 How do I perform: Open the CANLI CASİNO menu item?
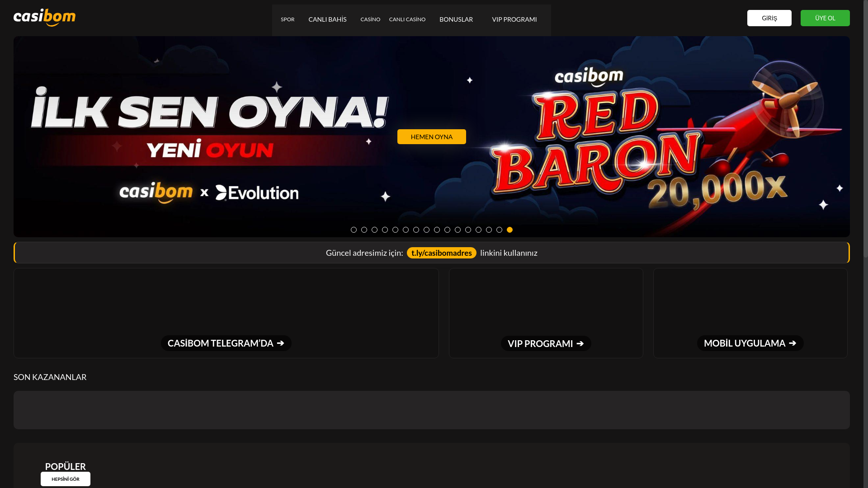click(x=407, y=19)
